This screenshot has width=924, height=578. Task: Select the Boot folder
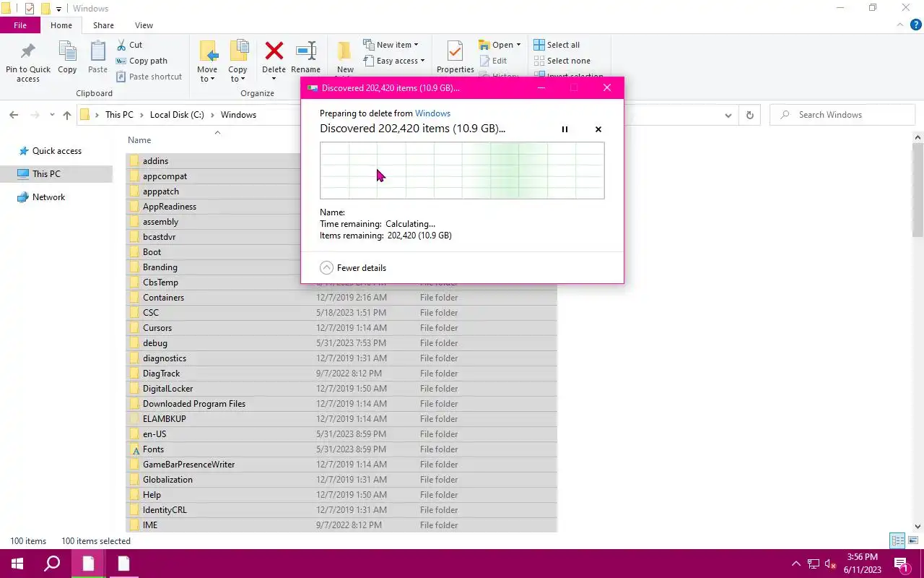(152, 252)
